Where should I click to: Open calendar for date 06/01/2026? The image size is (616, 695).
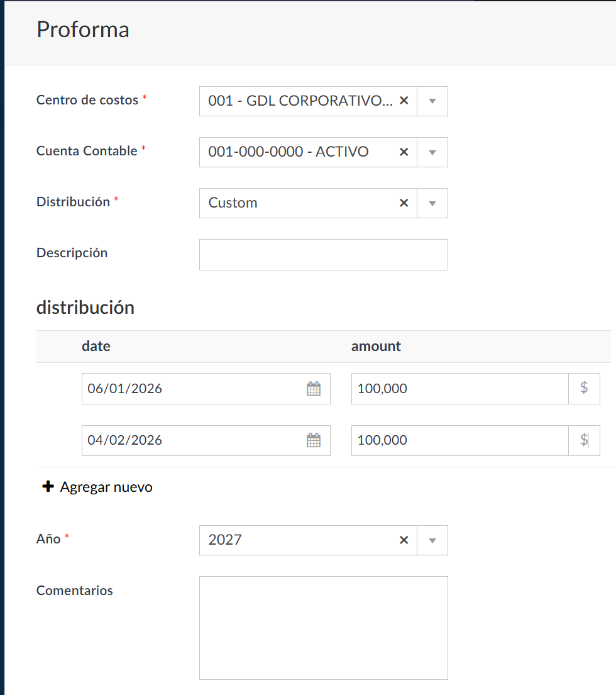tap(314, 389)
